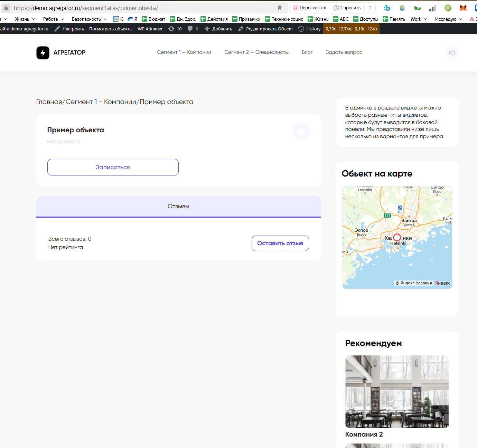Click the site security lock icon
Viewport: 477px width, 448px height.
tap(6, 8)
